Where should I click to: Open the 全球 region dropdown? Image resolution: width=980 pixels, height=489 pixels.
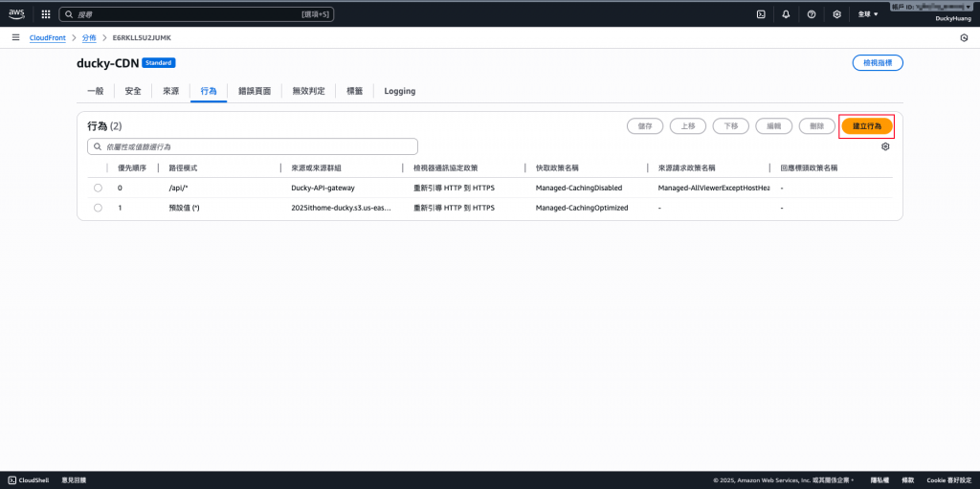pyautogui.click(x=868, y=13)
